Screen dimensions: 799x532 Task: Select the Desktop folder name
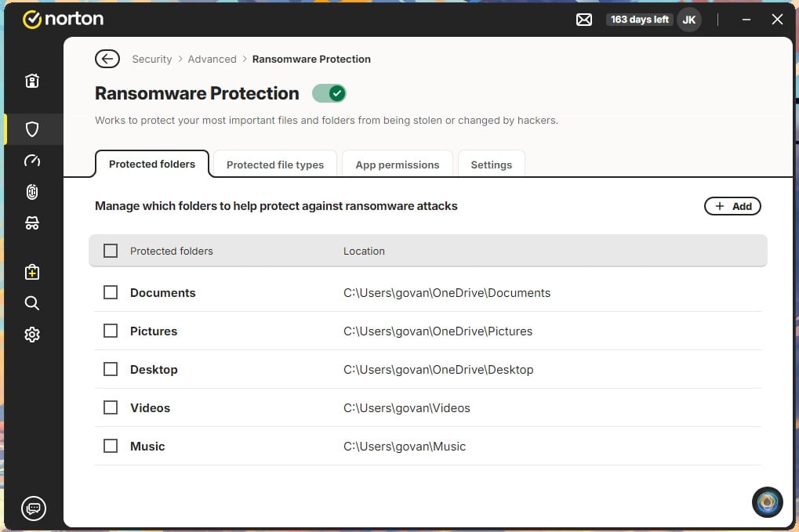(154, 370)
